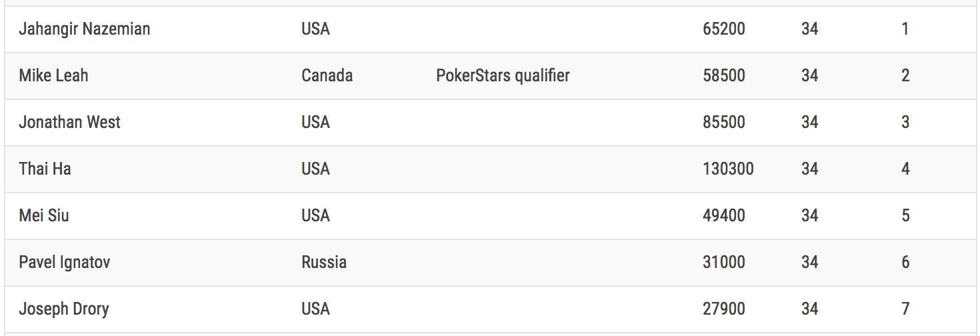
Task: Select the Mei Siu player name
Action: tap(44, 215)
